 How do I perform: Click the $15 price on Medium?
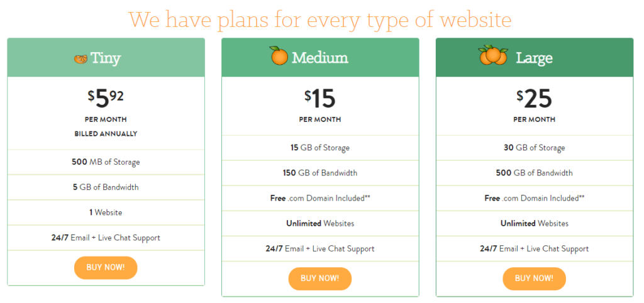point(320,99)
